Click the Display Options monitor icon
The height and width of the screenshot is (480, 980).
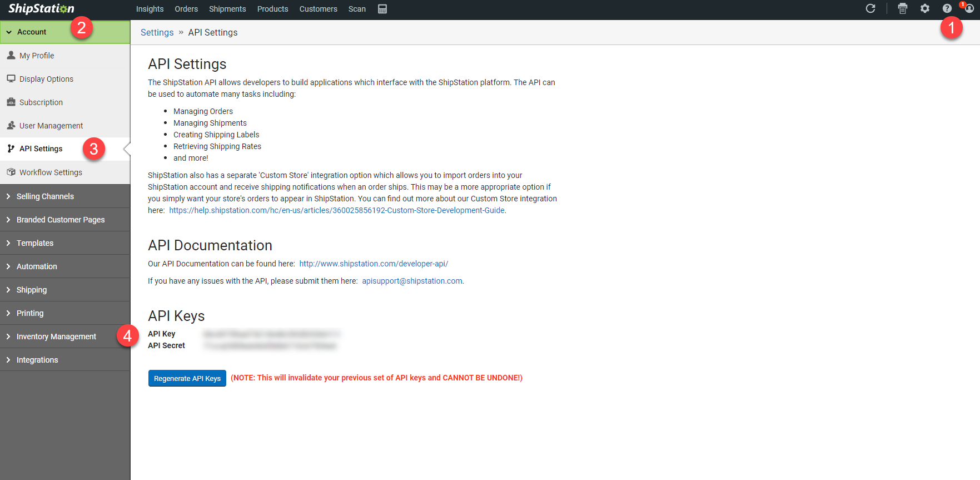(x=11, y=78)
